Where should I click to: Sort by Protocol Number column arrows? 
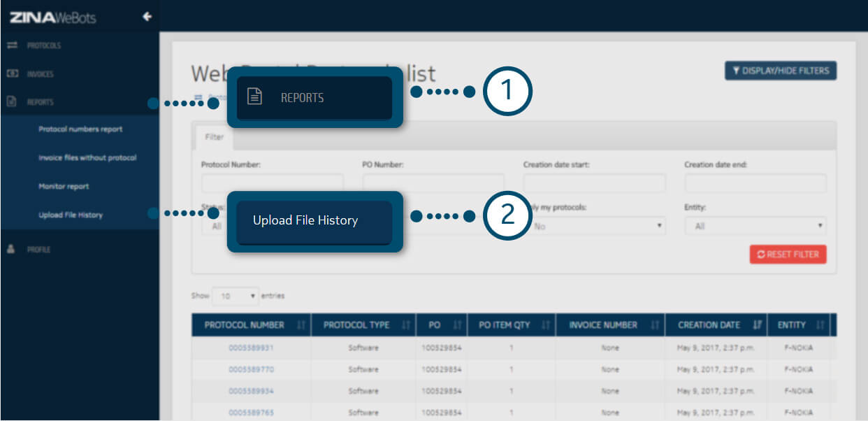(x=301, y=325)
